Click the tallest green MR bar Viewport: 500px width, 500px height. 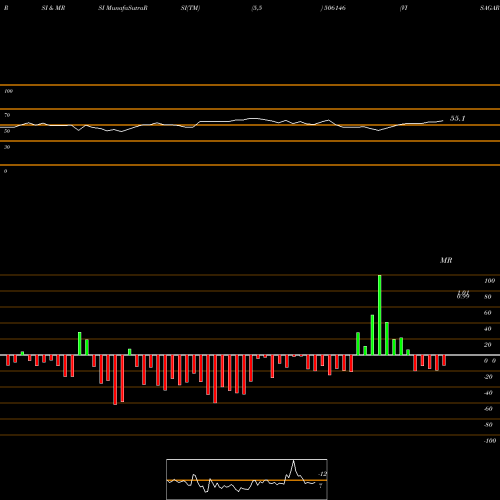(380, 315)
